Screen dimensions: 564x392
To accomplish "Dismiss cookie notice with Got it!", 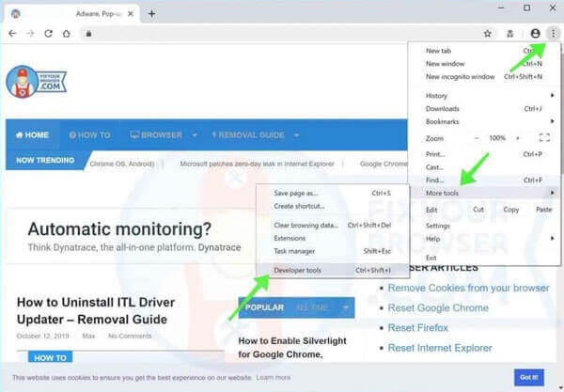I will [528, 377].
